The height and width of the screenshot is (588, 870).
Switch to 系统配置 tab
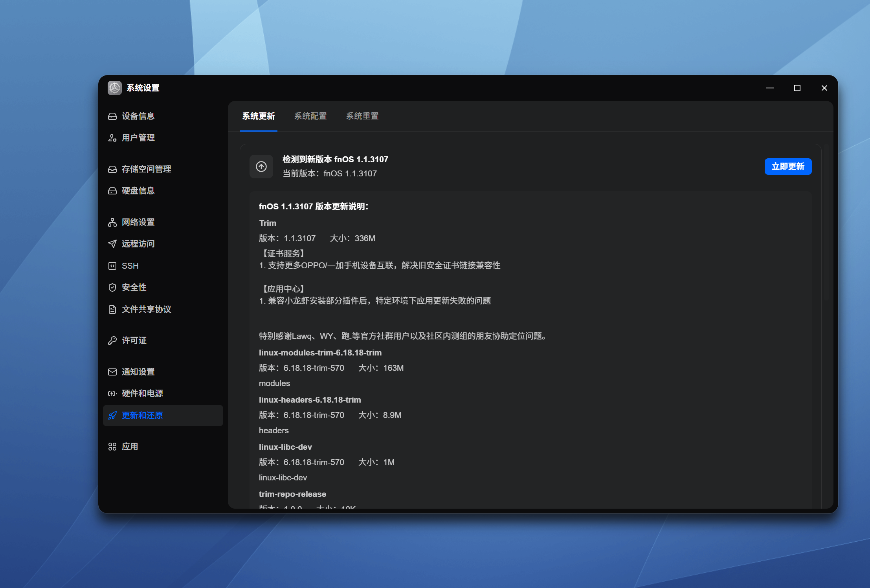[x=310, y=116]
